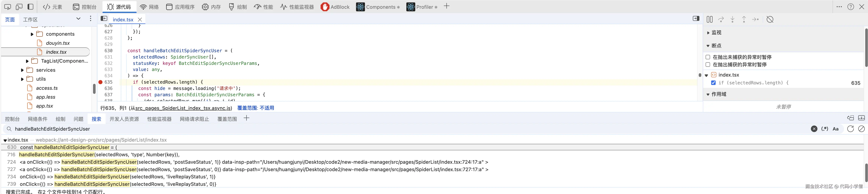Open the 控制台 (Console) tab in the top bar
This screenshot has height=194, width=868.
tap(85, 7)
